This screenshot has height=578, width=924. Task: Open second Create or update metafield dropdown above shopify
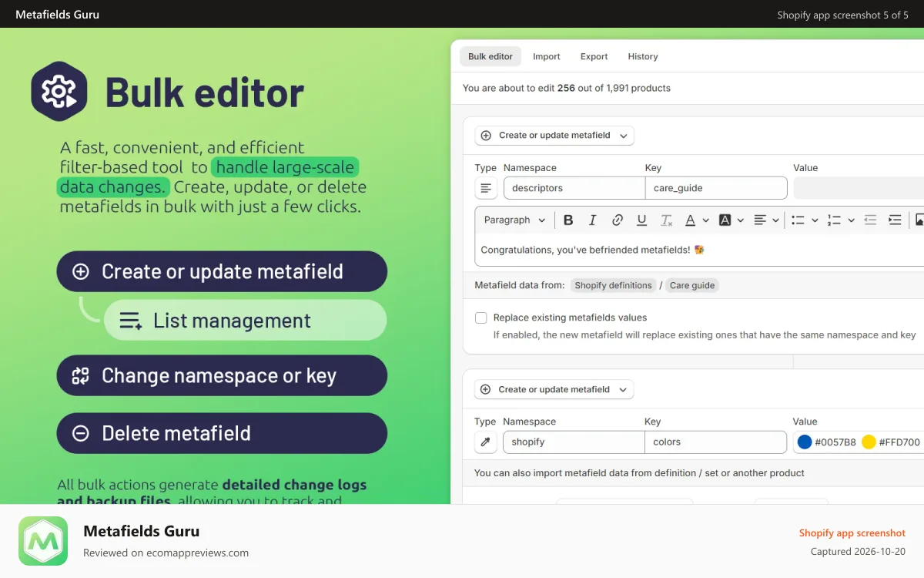554,390
